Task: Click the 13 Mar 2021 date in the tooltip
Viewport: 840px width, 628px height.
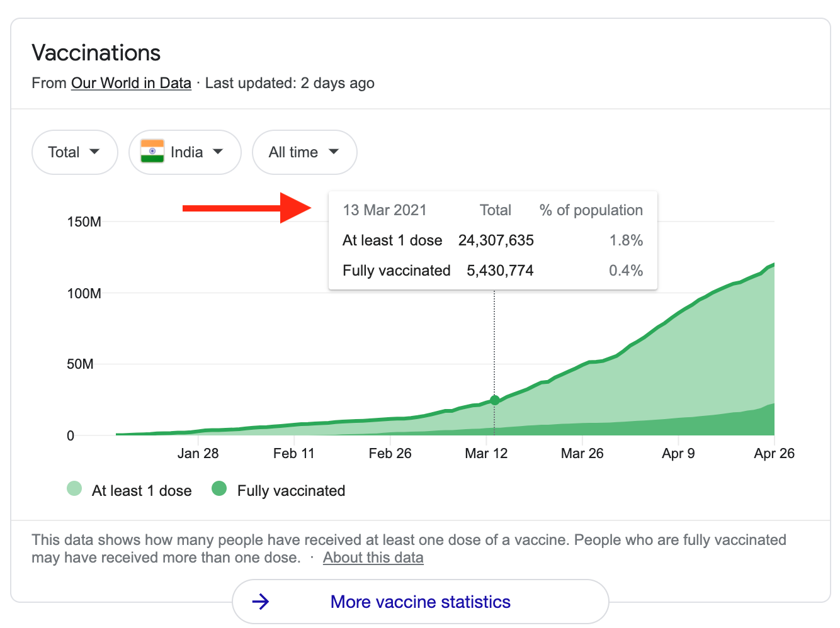Action: pyautogui.click(x=385, y=210)
